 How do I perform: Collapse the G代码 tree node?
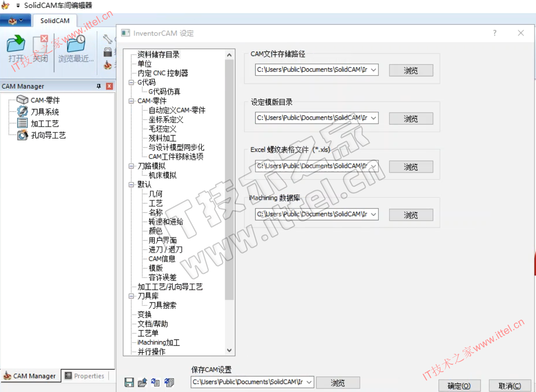pos(131,83)
